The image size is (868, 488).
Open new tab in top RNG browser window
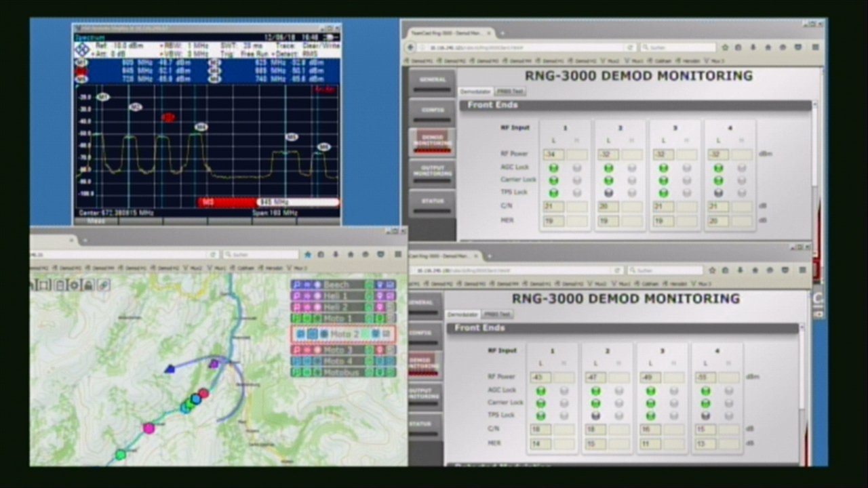click(502, 33)
